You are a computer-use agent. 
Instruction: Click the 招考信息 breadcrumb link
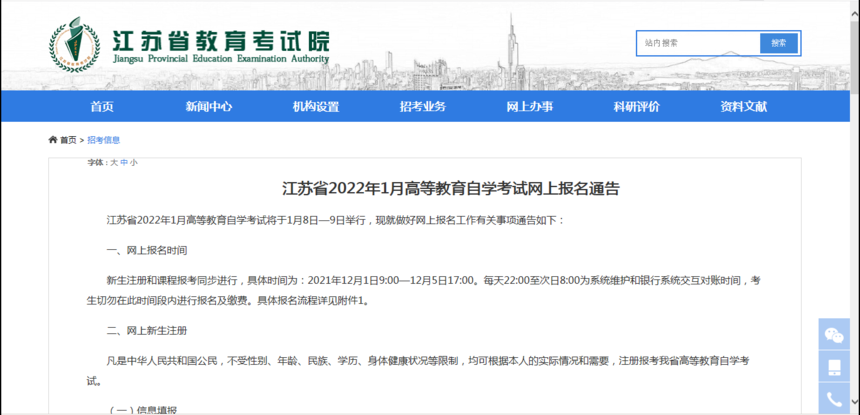[103, 140]
